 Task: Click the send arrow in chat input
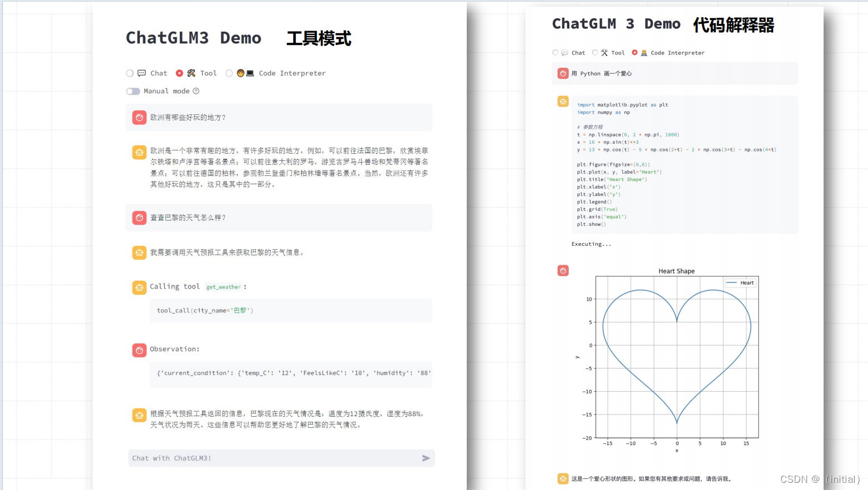426,458
